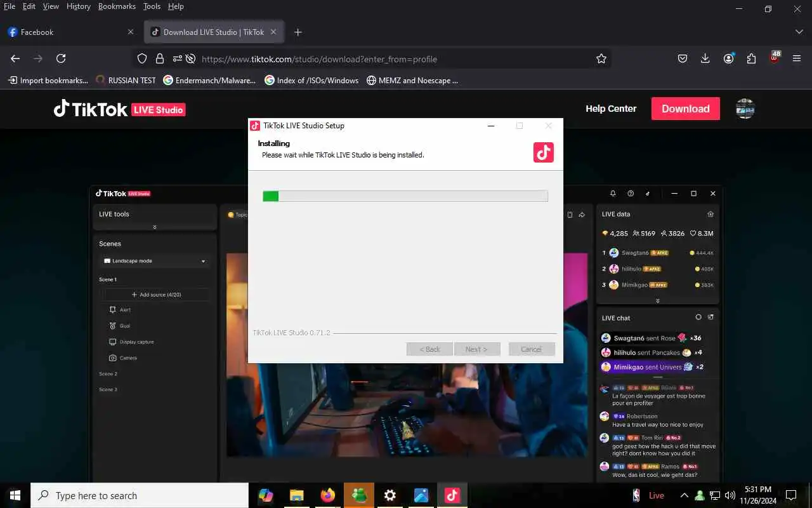Viewport: 812px width, 508px height.
Task: Open the Landscape mode dropdown
Action: (x=155, y=261)
